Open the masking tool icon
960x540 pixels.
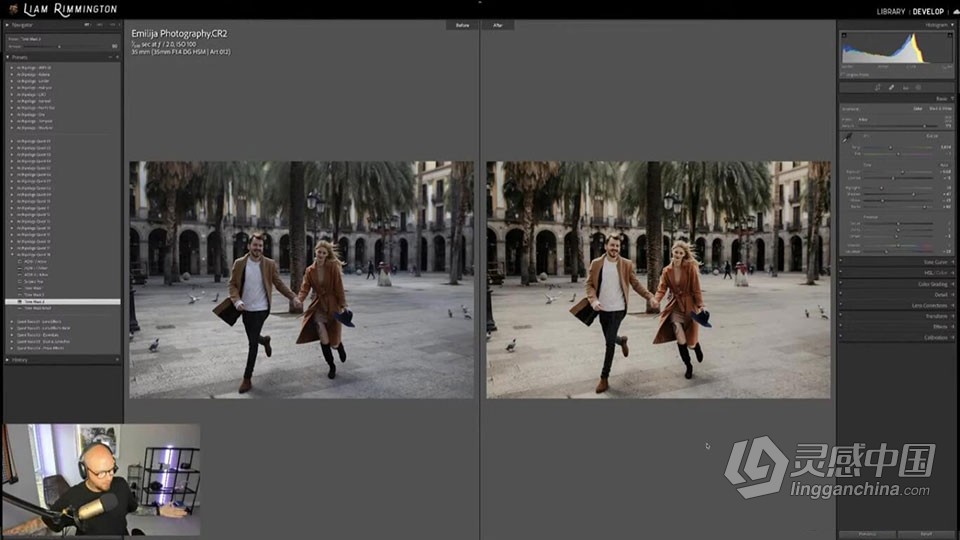pos(918,87)
